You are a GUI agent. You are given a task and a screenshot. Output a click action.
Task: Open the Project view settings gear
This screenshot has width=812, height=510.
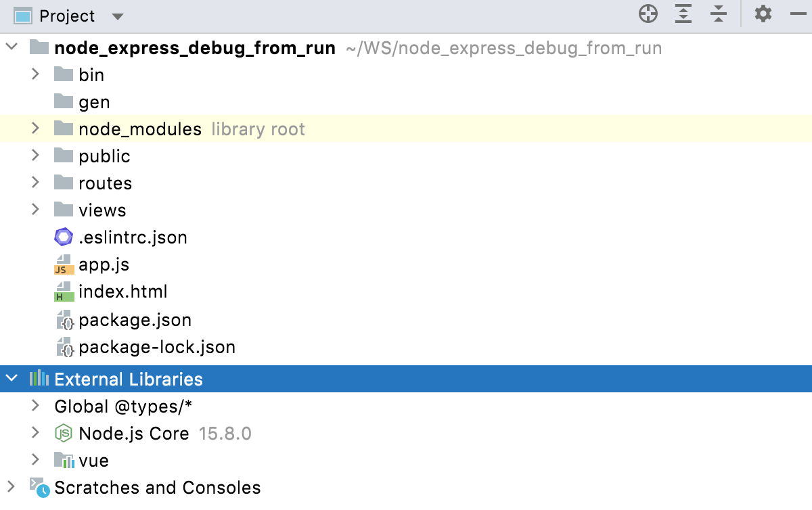(x=763, y=14)
